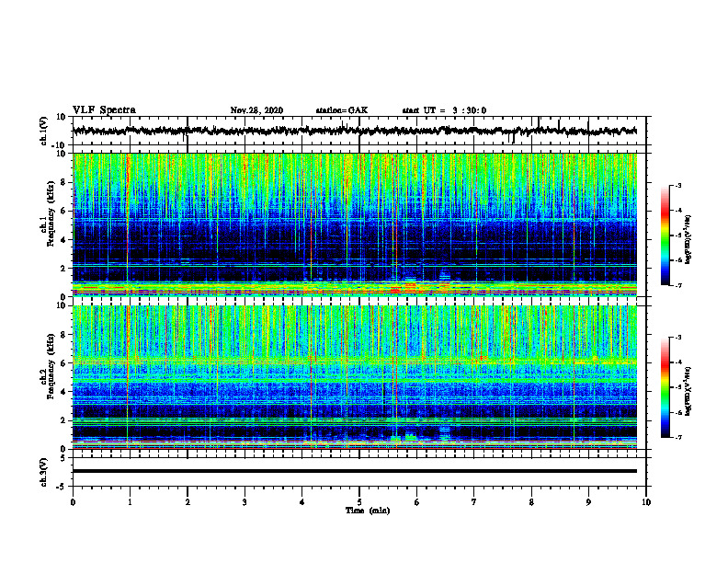Click time axis tick label "9"

(588, 502)
